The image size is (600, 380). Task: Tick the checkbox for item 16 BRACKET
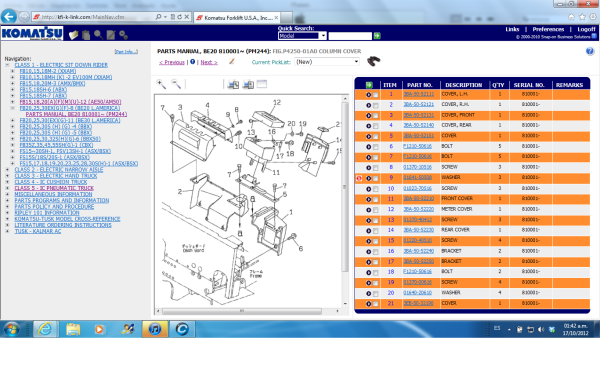[375, 252]
